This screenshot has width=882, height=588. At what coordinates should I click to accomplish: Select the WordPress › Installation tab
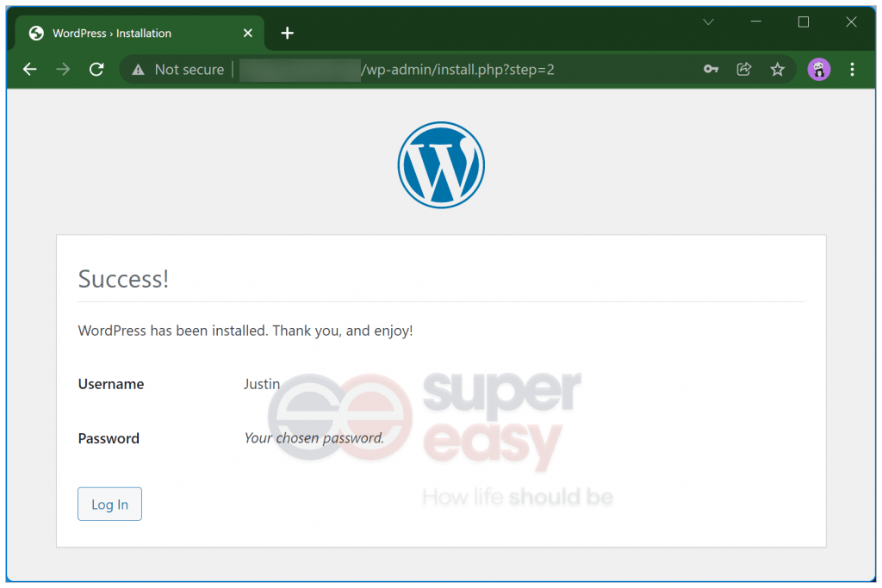click(140, 34)
